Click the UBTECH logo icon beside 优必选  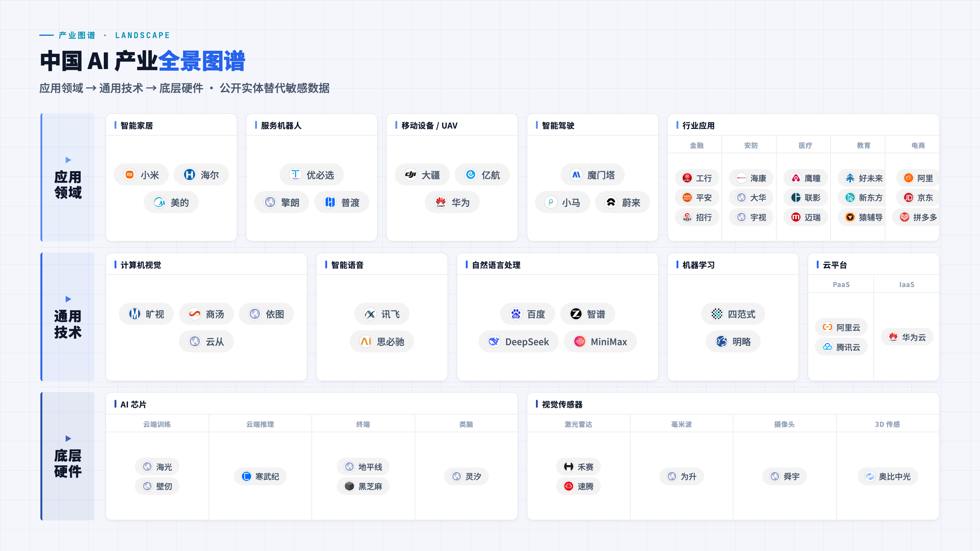(296, 175)
